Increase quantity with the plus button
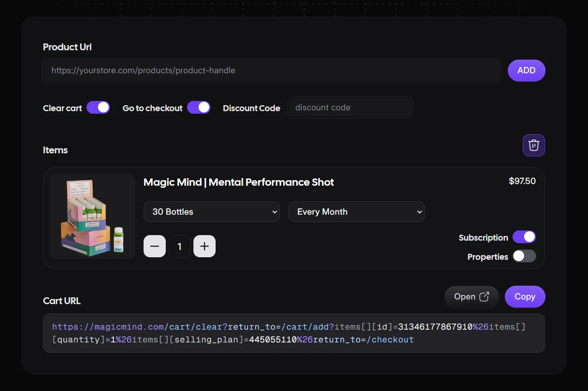The height and width of the screenshot is (391, 588). (205, 246)
